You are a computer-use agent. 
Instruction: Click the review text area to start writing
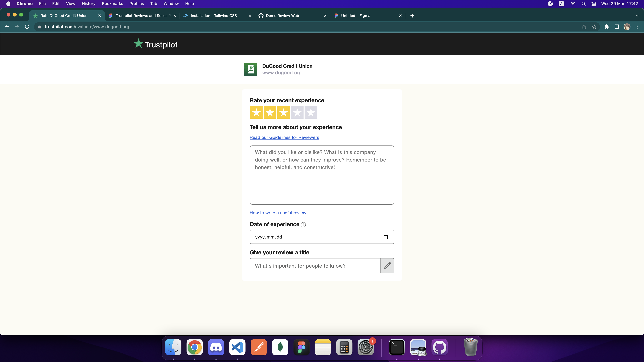[322, 175]
